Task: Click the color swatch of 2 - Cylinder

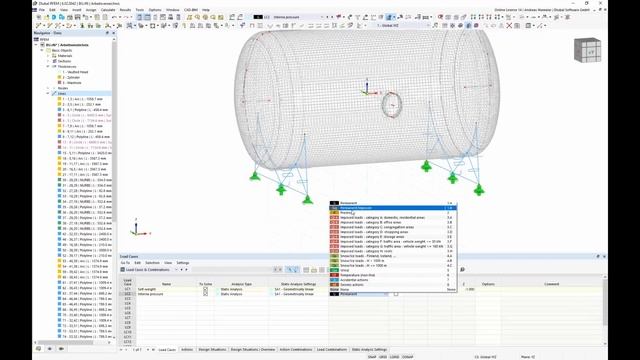Action: 59,77
